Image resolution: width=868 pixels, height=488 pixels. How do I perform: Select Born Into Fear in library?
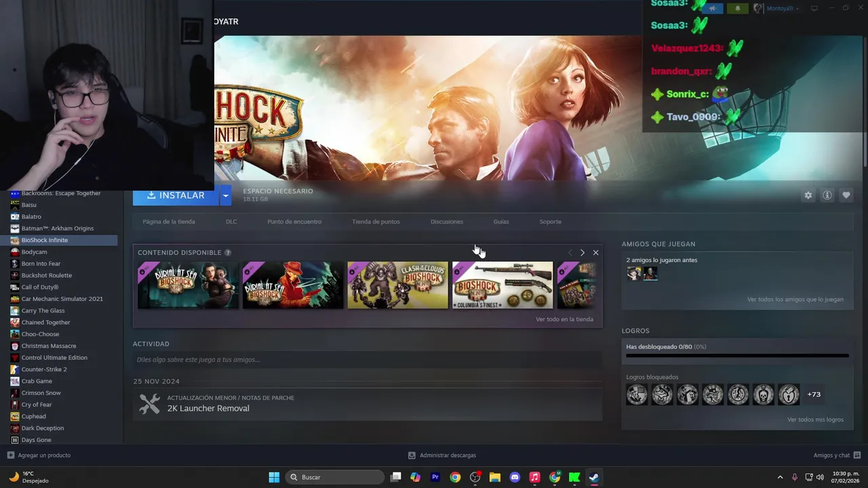click(x=41, y=264)
